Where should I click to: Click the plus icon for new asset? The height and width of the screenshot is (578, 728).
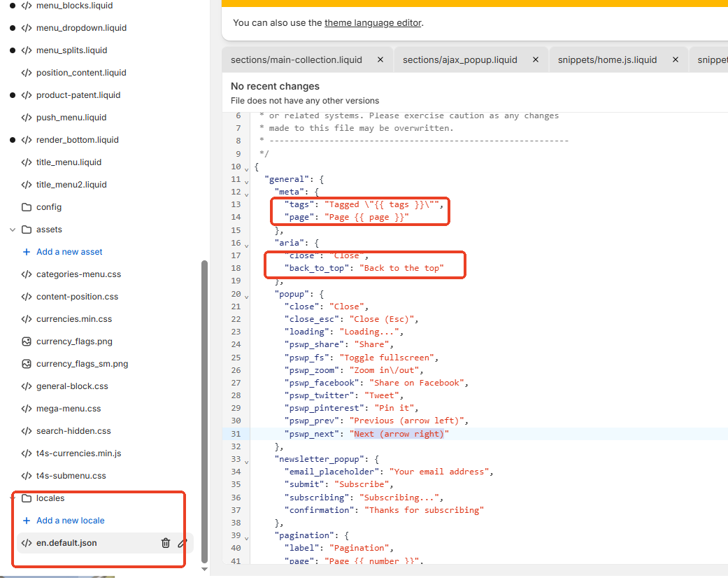coord(27,252)
